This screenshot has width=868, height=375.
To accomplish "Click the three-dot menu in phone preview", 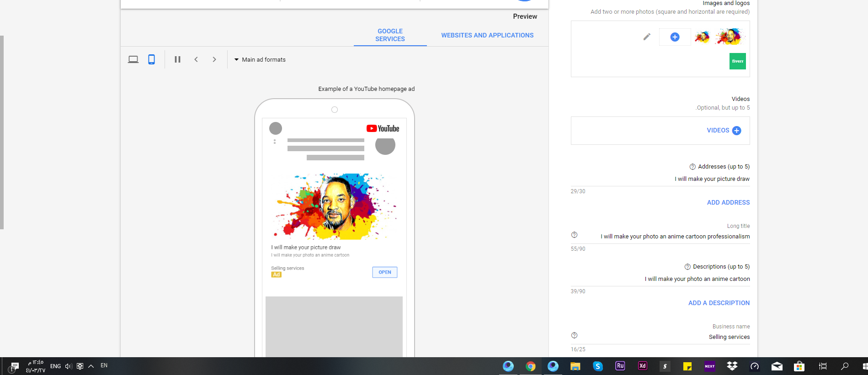I will (x=275, y=142).
